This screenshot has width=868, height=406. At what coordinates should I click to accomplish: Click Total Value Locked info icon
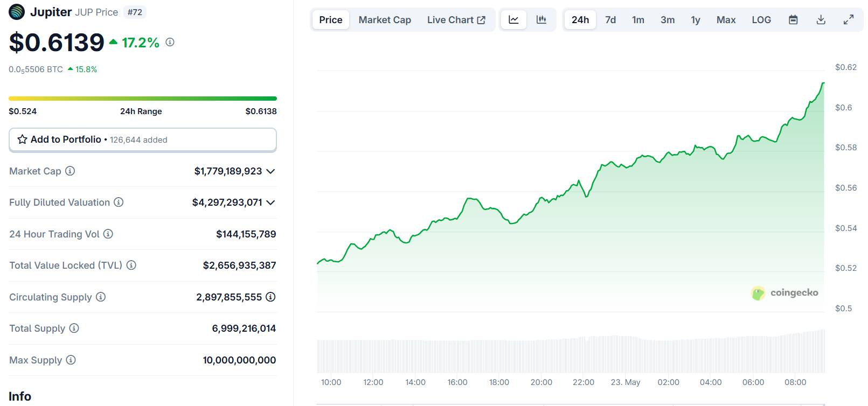click(131, 265)
